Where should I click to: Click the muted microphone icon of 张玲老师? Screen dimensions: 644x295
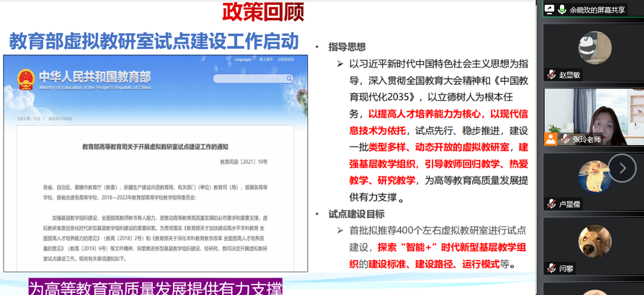pyautogui.click(x=565, y=139)
